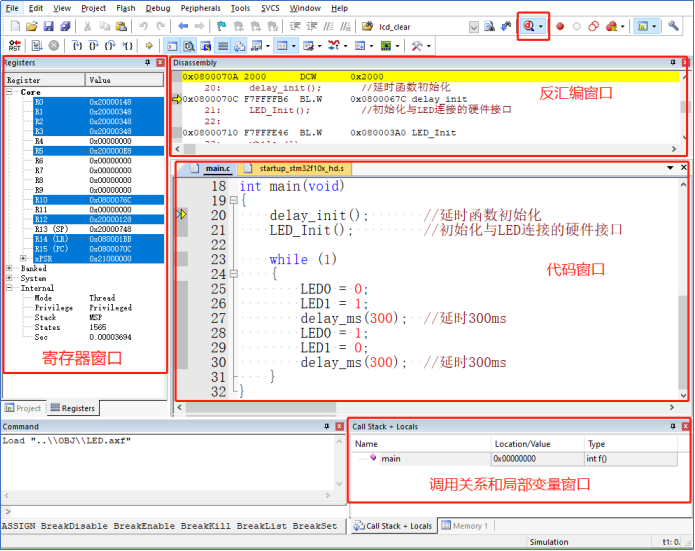Toggle the Disassembly window icon
Screen dimensions: 695x551
coord(189,46)
